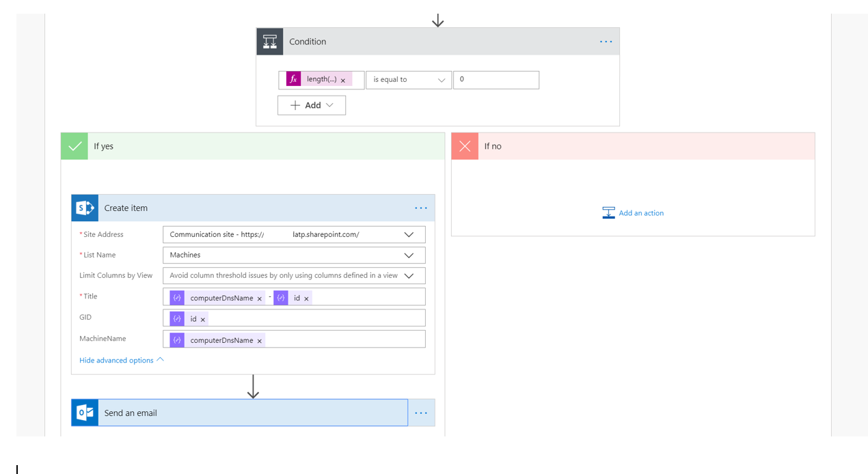
Task: Expand the List Name Machines dropdown
Action: pos(409,255)
